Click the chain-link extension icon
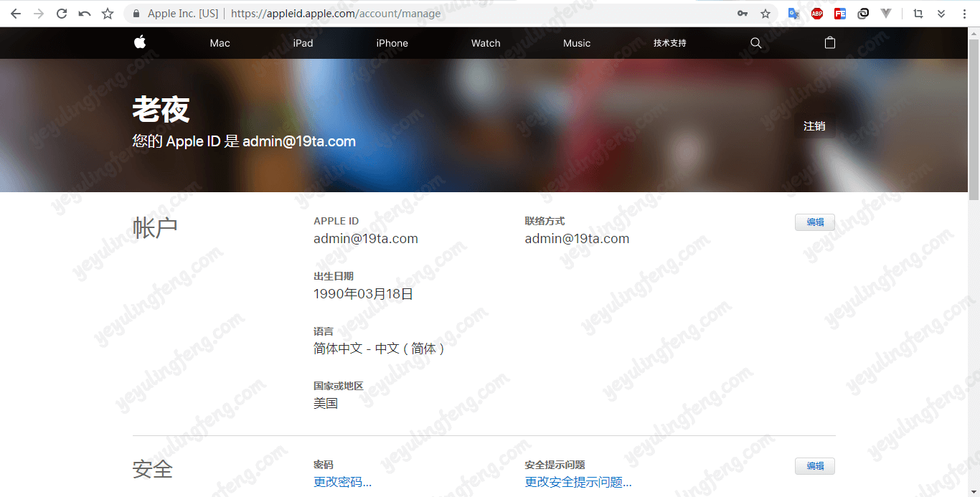980x497 pixels. (863, 14)
